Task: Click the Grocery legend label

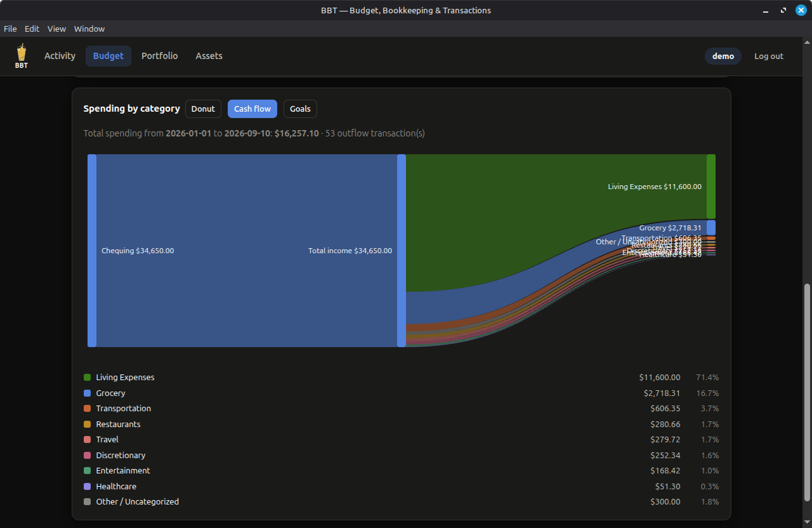Action: (110, 393)
